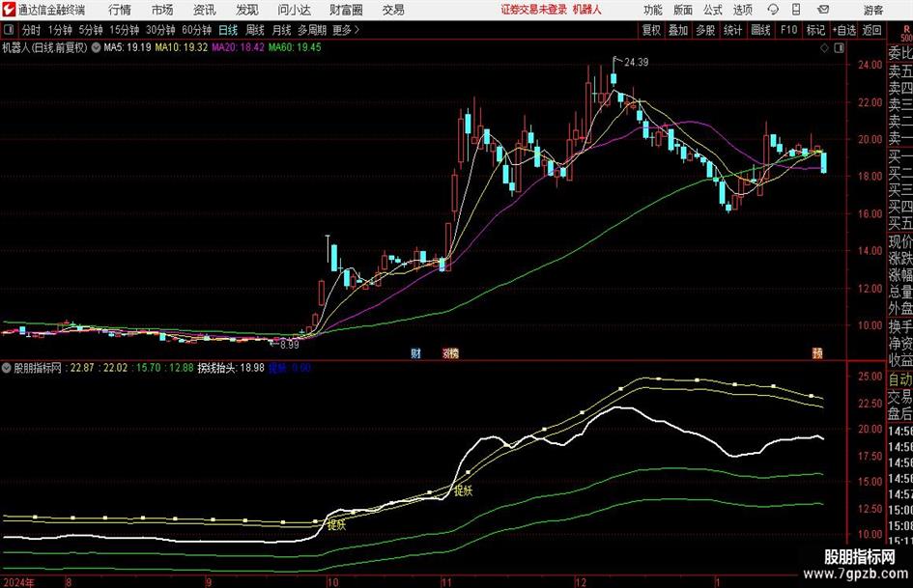Open the 版面 menu
This screenshot has width=913, height=588.
(x=682, y=10)
